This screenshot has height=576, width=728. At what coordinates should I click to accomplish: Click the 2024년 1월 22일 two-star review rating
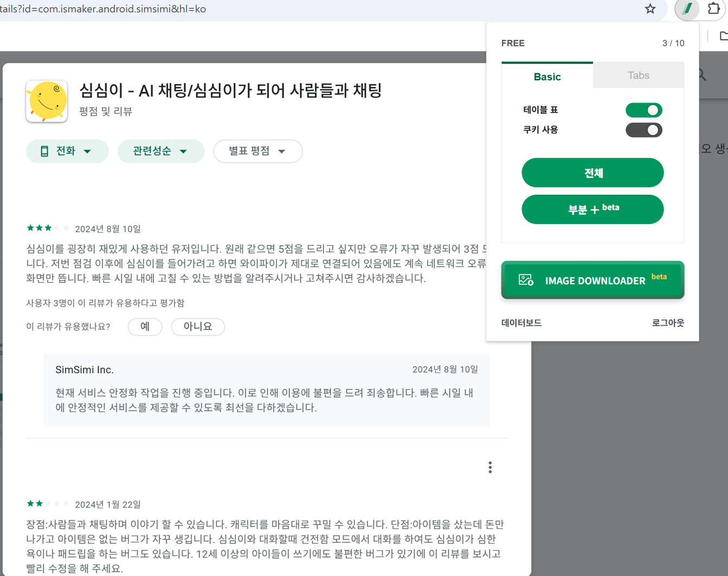48,503
